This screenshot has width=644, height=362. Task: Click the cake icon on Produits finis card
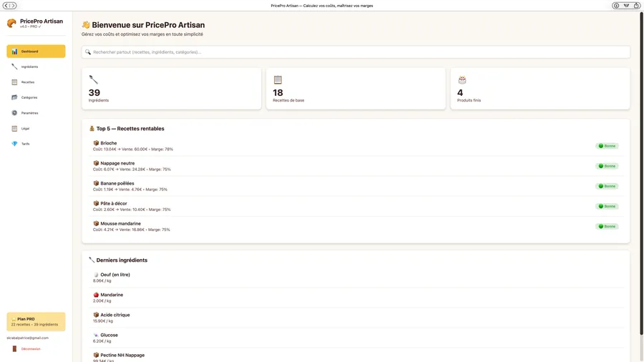pos(462,79)
